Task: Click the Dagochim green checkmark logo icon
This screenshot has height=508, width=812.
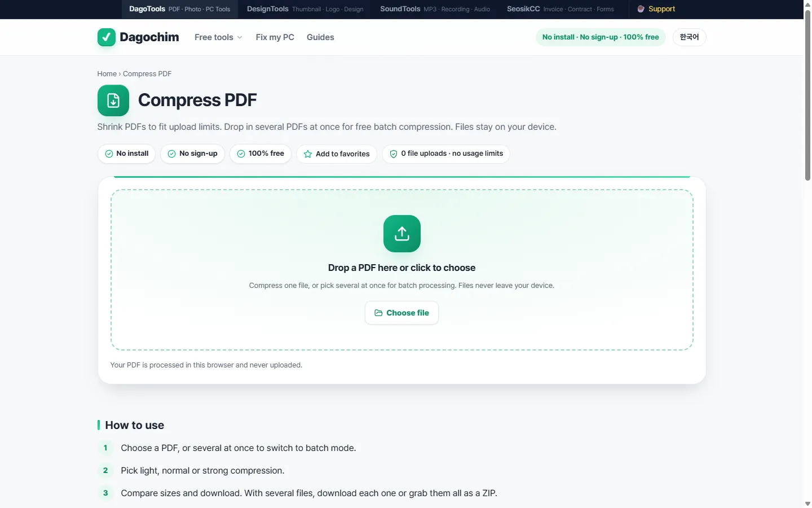Action: [x=106, y=37]
